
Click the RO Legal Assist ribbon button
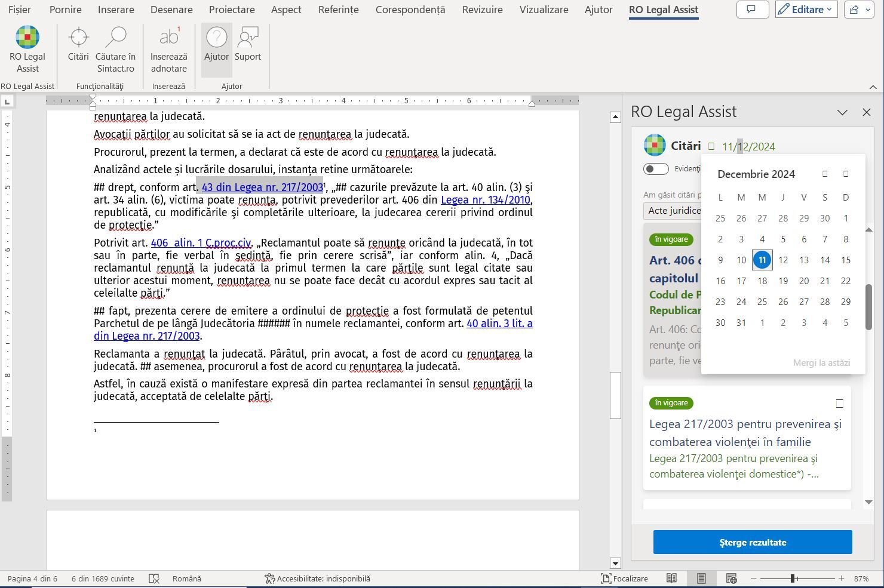tap(27, 50)
